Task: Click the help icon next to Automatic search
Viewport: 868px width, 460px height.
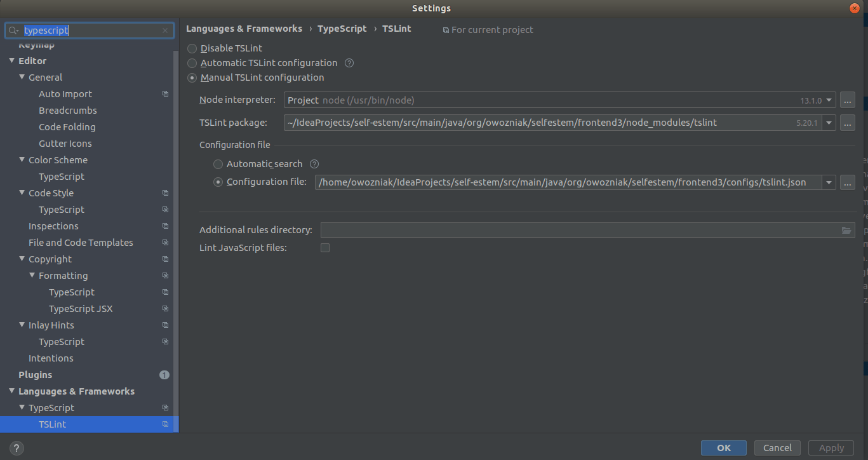Action: pos(314,164)
